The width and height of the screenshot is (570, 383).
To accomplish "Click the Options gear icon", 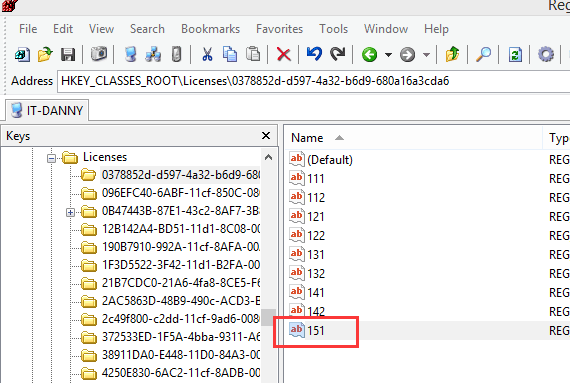I will 546,55.
